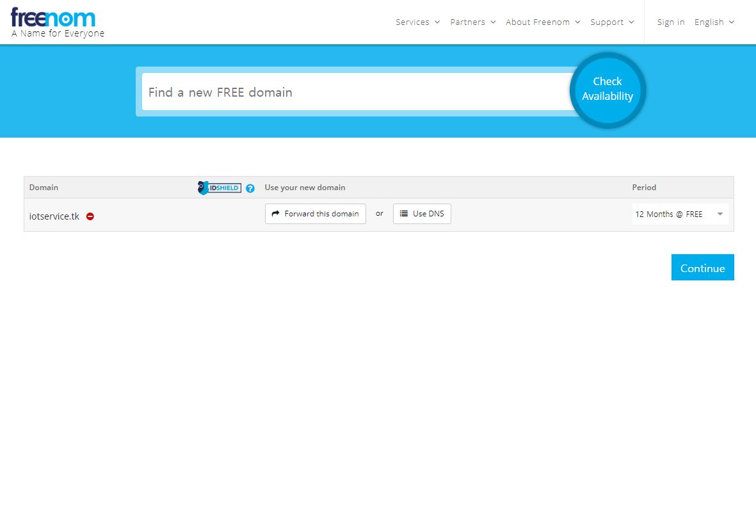Image resolution: width=756 pixels, height=532 pixels.
Task: Open the About Freenom menu
Action: click(543, 22)
